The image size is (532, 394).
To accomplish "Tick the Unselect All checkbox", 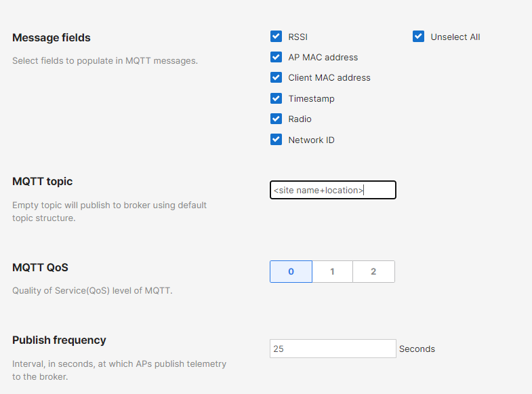I will [x=418, y=37].
